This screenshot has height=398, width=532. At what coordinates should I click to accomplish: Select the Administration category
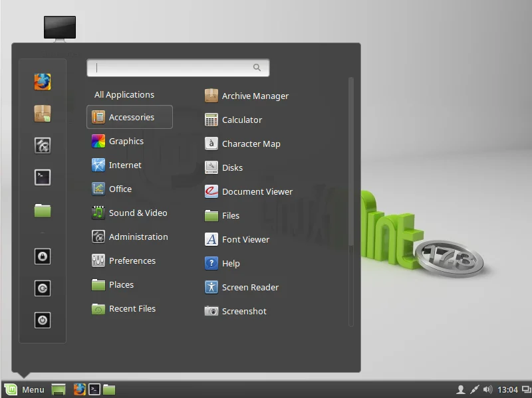coord(130,237)
